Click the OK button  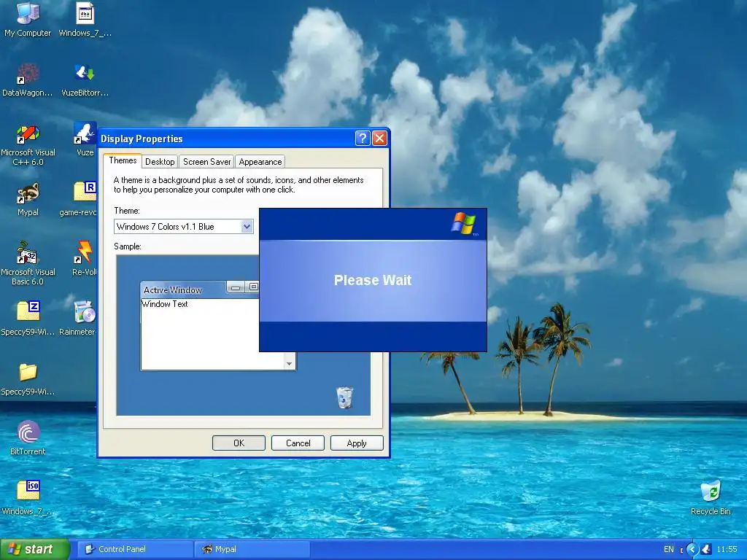(239, 443)
